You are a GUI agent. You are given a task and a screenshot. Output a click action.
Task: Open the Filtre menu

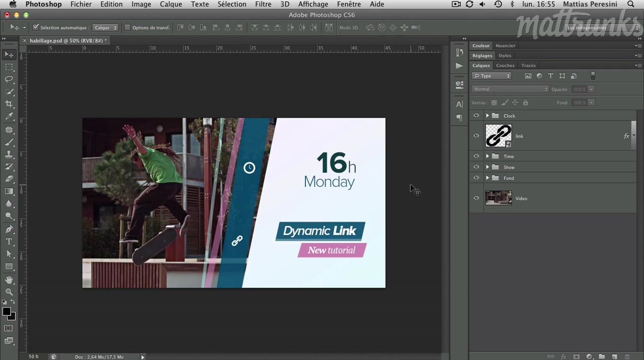point(263,4)
